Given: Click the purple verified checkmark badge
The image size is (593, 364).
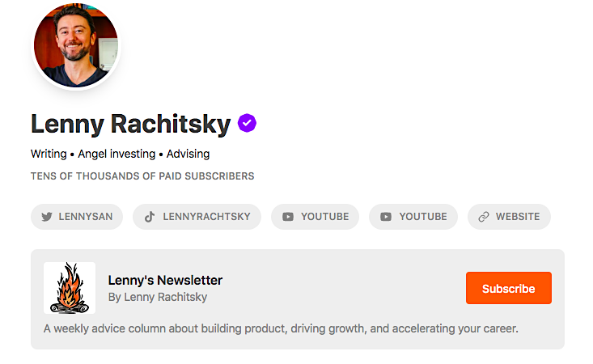Looking at the screenshot, I should pos(247,124).
